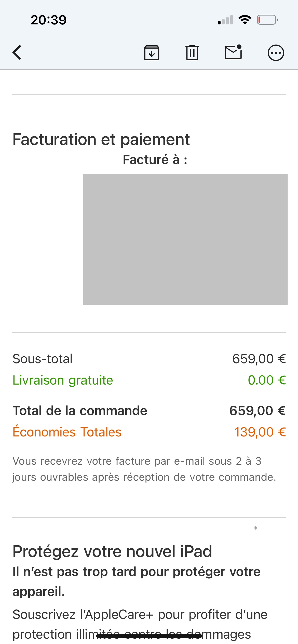The width and height of the screenshot is (298, 644).
Task: Archive this email with the archive icon
Action: (152, 53)
